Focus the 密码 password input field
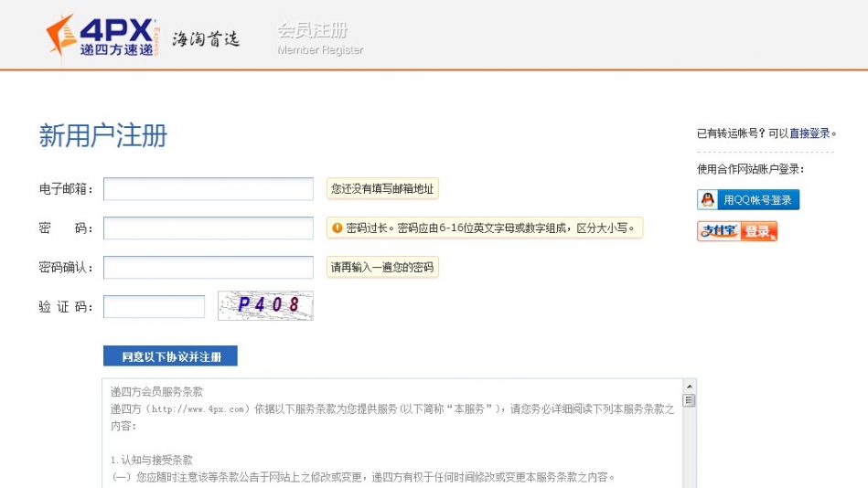This screenshot has height=488, width=868. pos(209,228)
